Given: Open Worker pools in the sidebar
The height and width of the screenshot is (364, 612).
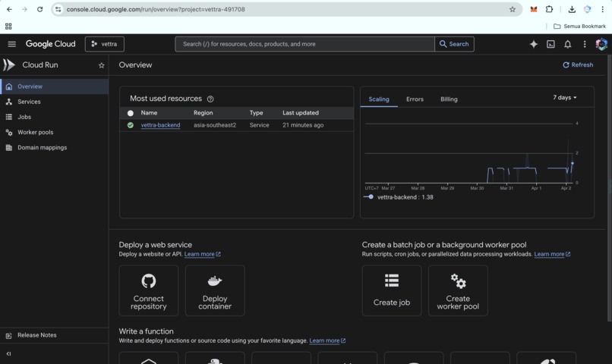Looking at the screenshot, I should 54,132.
